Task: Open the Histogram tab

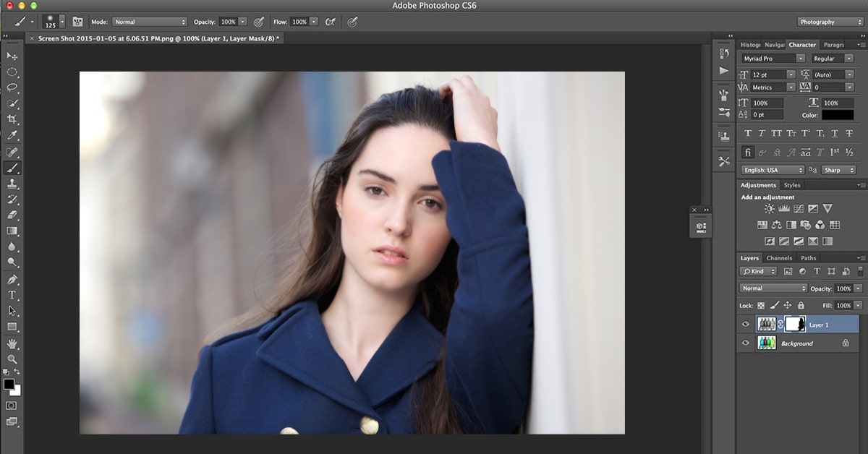Action: 750,45
